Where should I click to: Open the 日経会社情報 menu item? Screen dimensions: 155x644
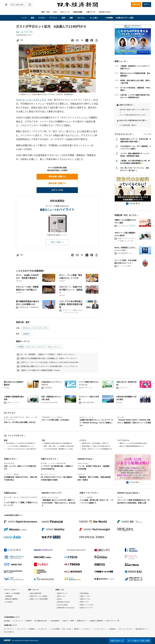(x=77, y=12)
